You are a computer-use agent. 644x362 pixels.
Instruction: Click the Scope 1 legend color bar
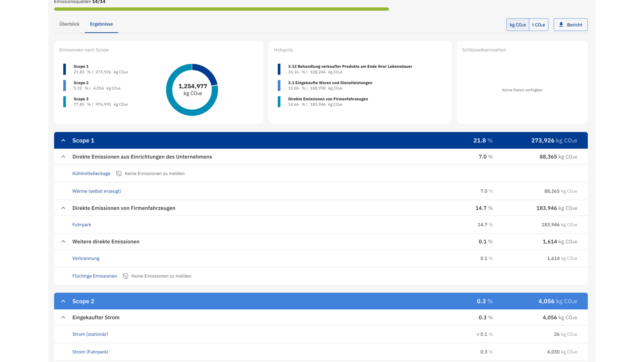[x=64, y=69]
